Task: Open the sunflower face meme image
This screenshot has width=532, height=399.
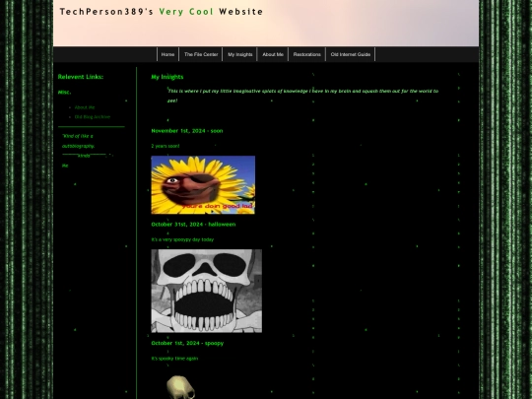Action: point(203,185)
